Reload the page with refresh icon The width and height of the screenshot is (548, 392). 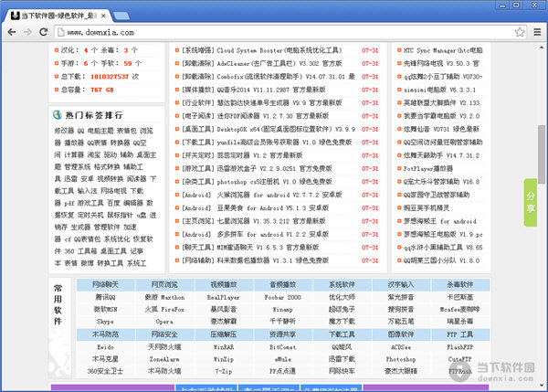click(x=43, y=32)
